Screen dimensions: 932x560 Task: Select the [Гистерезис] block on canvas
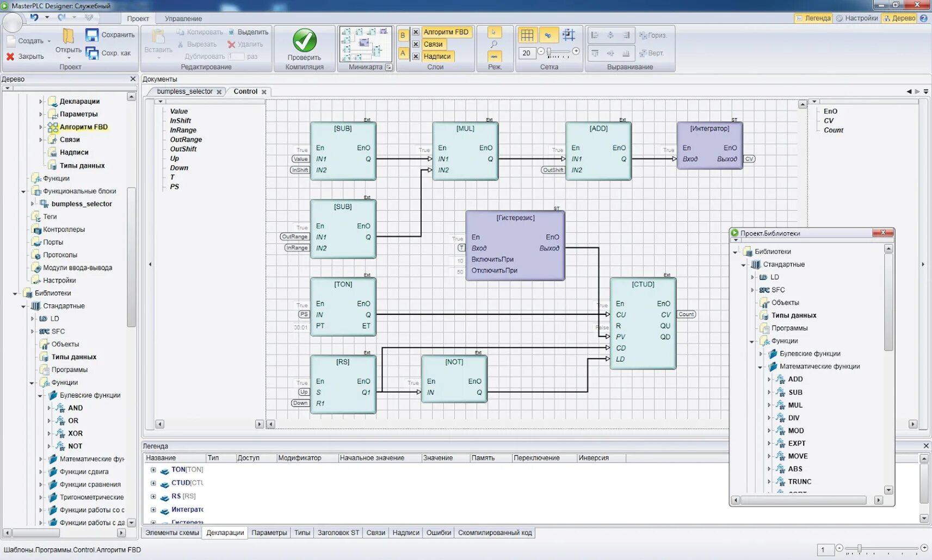click(x=515, y=246)
